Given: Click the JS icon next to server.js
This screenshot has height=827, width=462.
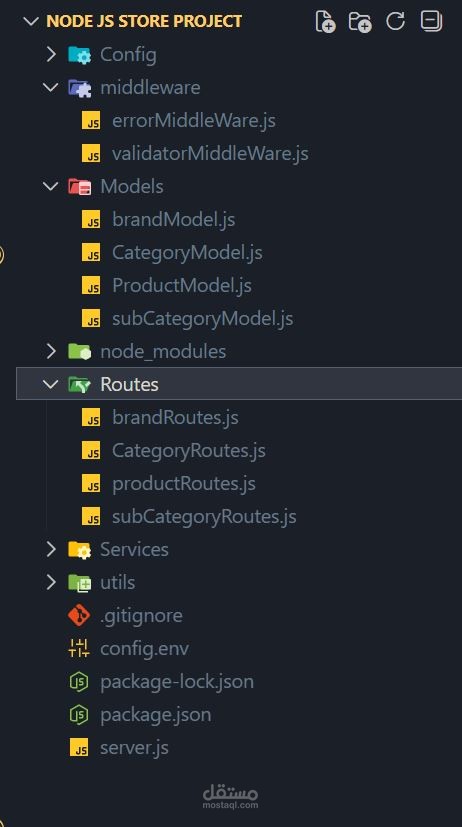Looking at the screenshot, I should [79, 748].
